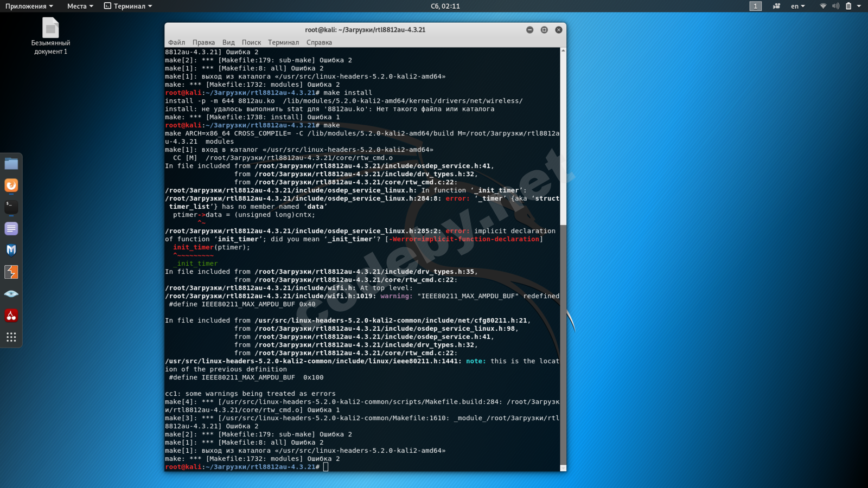Open the Терминал app menu in the top bar
Screen dimensions: 868x488
click(128, 6)
